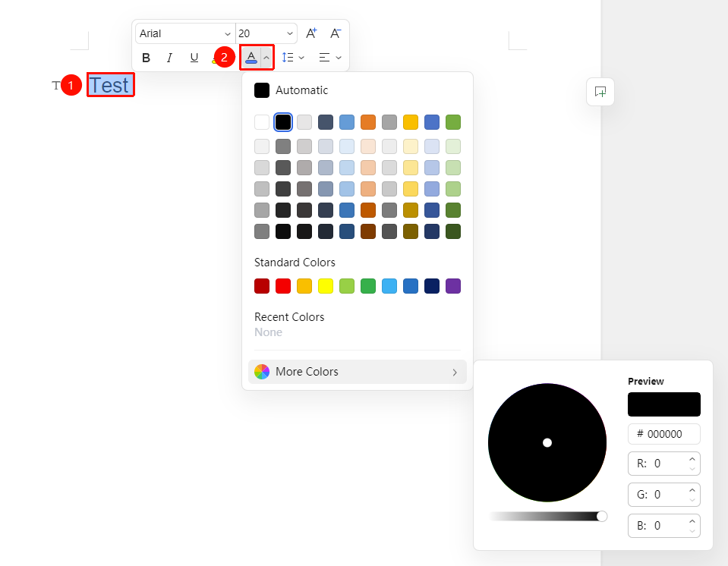Expand the More Colors chevron arrow
728x566 pixels.
coord(455,372)
